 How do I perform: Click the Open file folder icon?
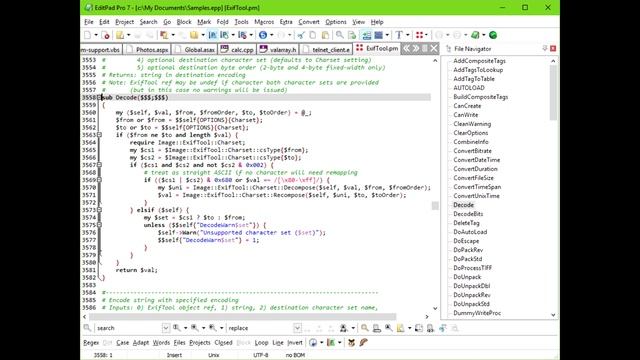[119, 35]
